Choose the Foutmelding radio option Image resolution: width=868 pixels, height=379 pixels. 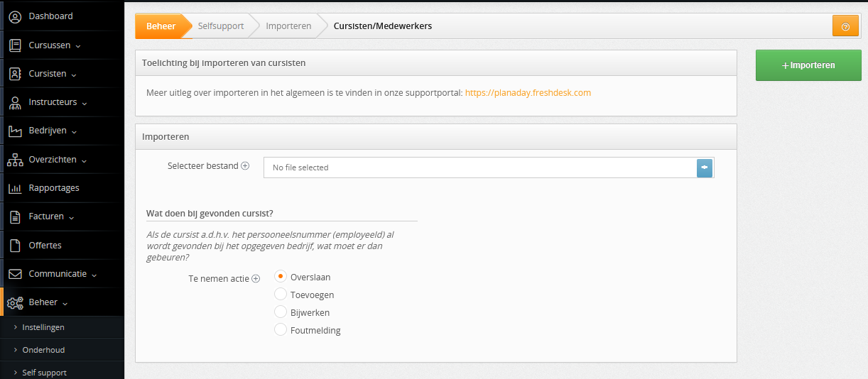tap(281, 330)
